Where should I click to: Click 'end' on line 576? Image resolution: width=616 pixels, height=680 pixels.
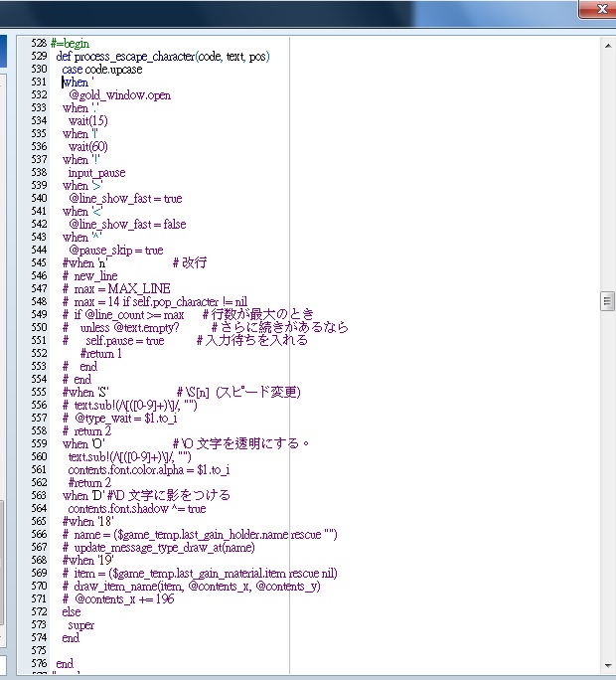65,664
